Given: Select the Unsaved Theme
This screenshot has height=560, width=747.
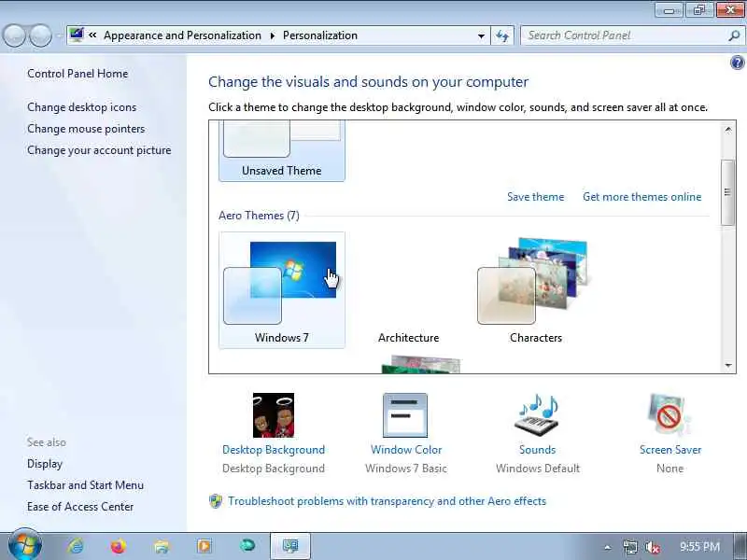Looking at the screenshot, I should click(282, 151).
